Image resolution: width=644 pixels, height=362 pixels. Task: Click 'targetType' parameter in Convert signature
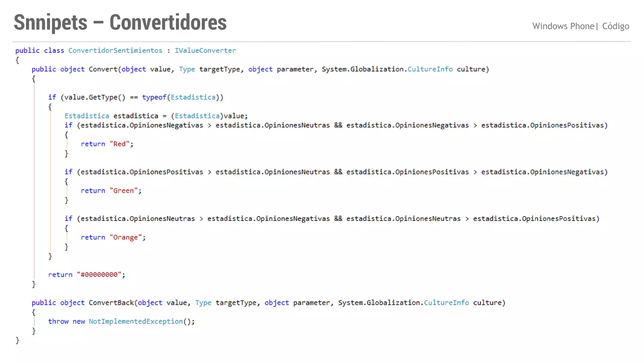[x=219, y=69]
